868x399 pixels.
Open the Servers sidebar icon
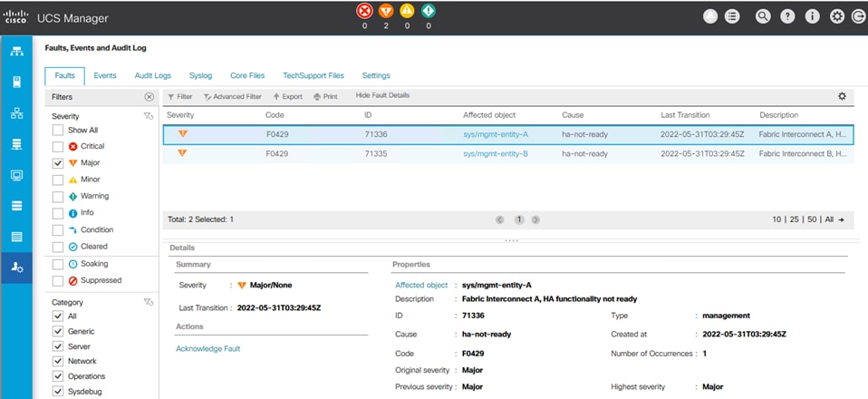point(17,83)
